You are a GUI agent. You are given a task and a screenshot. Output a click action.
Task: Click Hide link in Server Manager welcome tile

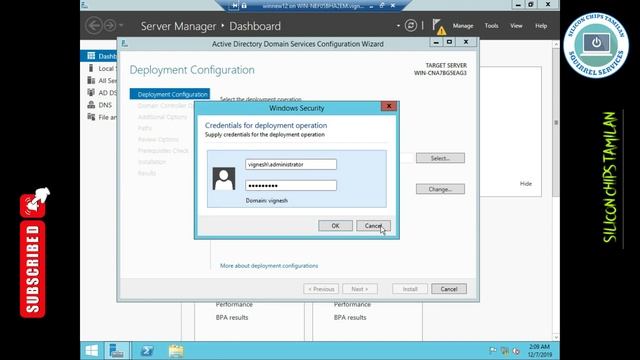[x=526, y=184]
